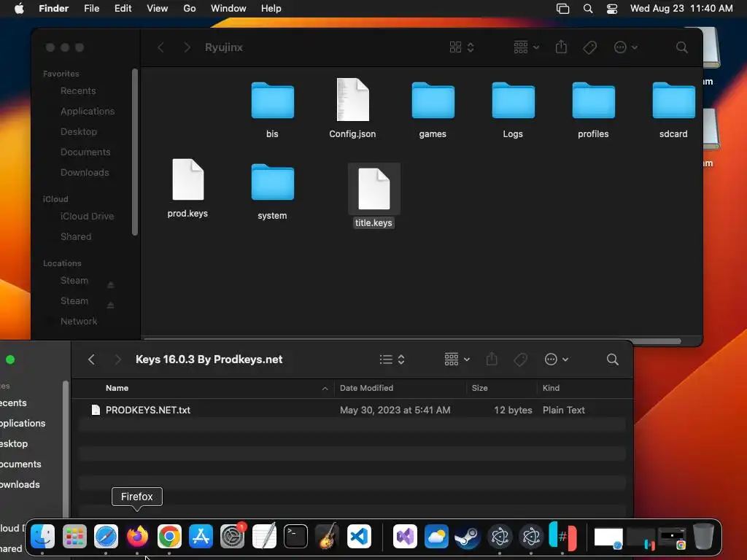Open Firefox from the Dock
Viewport: 747px width, 560px height.
[x=137, y=536]
